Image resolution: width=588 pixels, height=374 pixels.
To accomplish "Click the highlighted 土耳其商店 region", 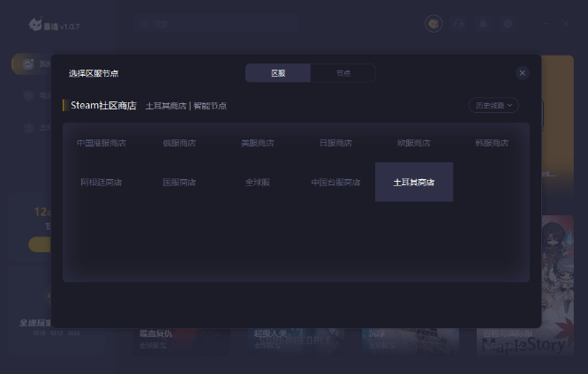I will pyautogui.click(x=414, y=182).
